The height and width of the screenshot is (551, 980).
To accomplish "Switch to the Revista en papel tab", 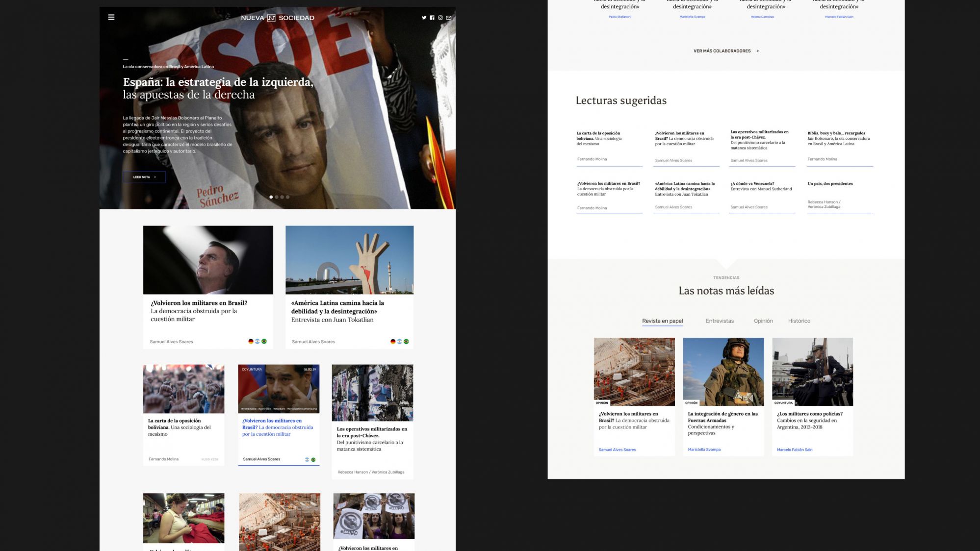I will click(662, 321).
